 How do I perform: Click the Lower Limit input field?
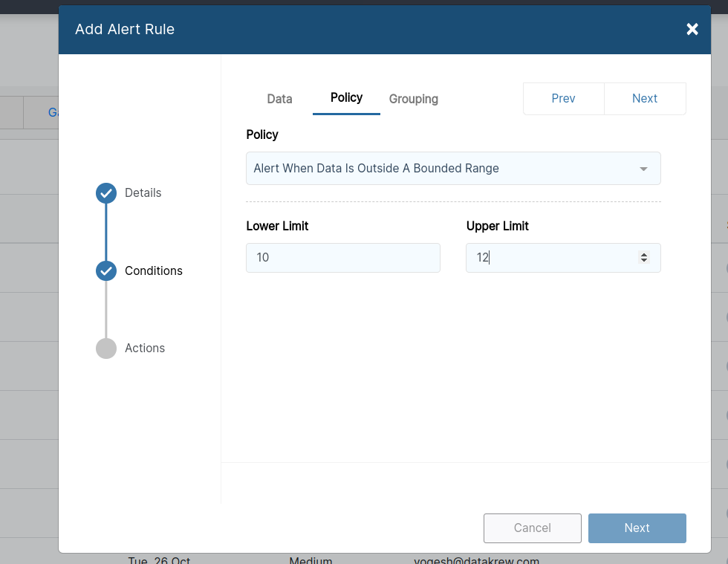pyautogui.click(x=342, y=257)
